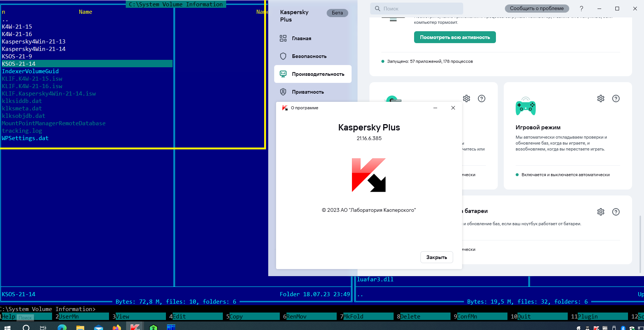This screenshot has width=644, height=330.
Task: Click gear icon in card left of Игровой режим
Action: 467,98
